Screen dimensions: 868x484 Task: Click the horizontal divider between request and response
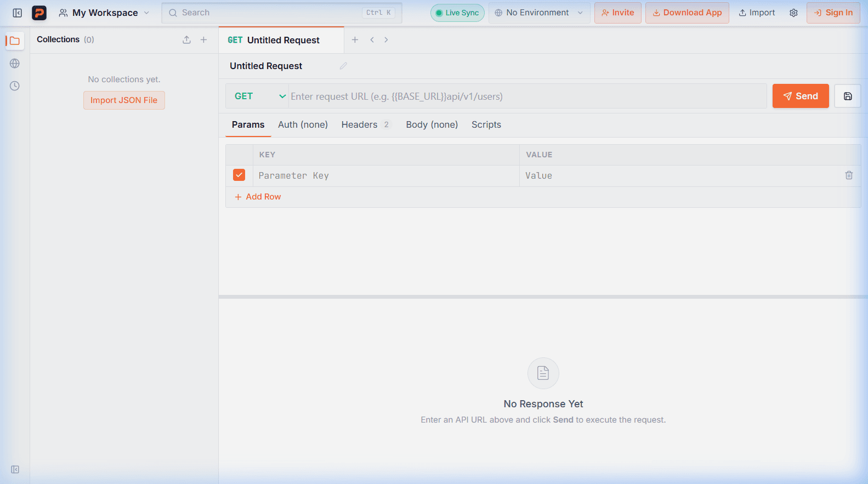click(543, 297)
